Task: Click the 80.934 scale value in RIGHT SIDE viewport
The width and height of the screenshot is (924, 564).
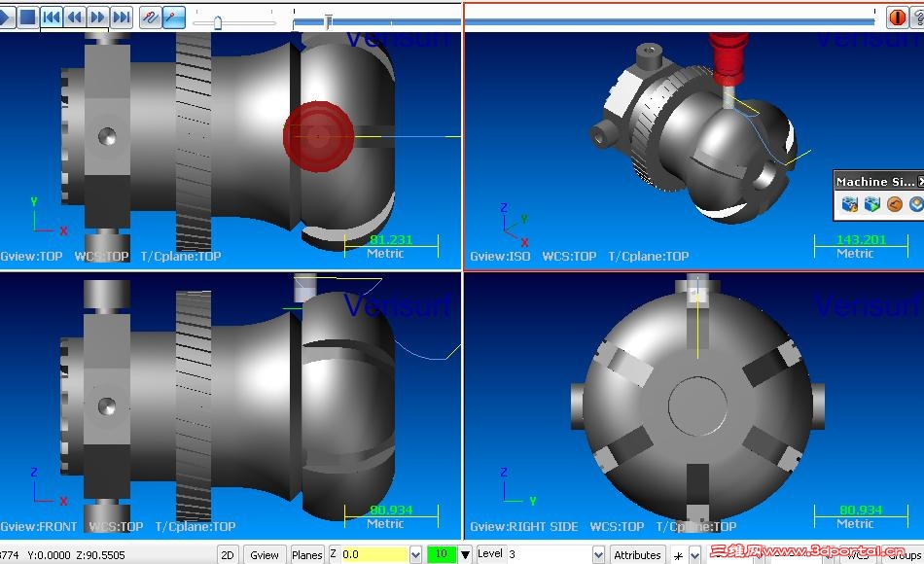Action: click(861, 510)
